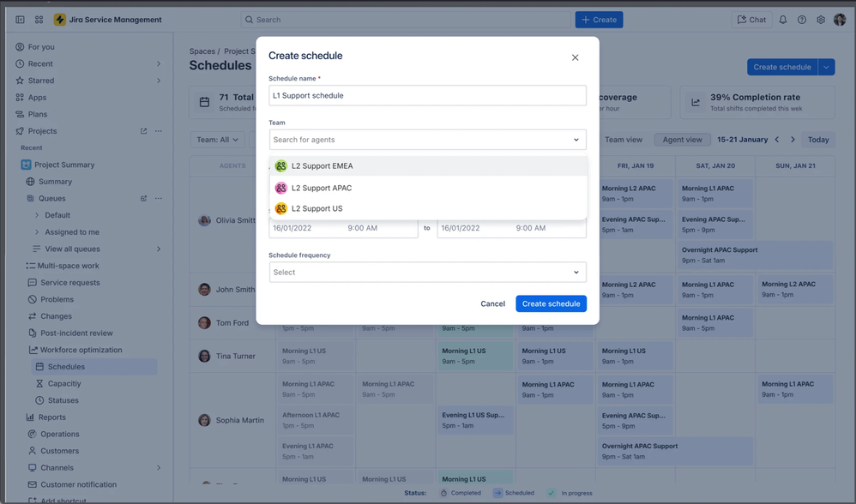
Task: Click the Spaces breadcrumb link
Action: pos(202,51)
